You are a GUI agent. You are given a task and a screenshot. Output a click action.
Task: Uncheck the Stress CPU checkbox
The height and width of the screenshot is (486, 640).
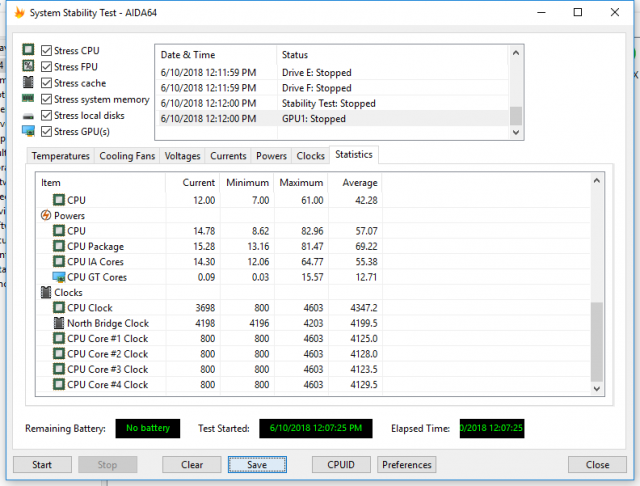coord(46,51)
